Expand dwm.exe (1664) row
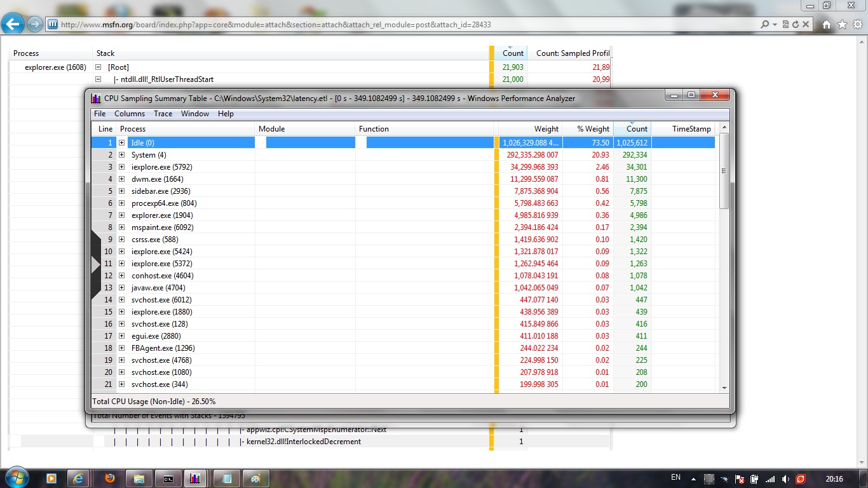 pyautogui.click(x=121, y=179)
